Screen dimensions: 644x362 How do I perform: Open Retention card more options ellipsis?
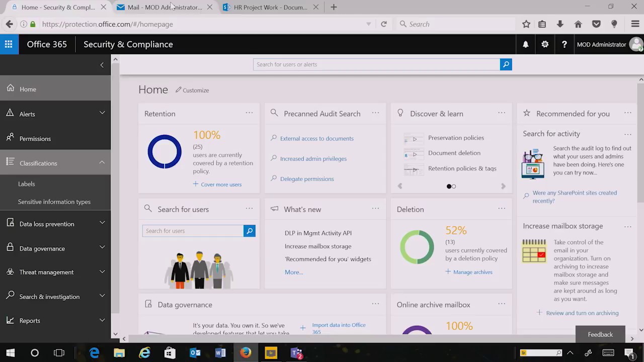pos(249,113)
